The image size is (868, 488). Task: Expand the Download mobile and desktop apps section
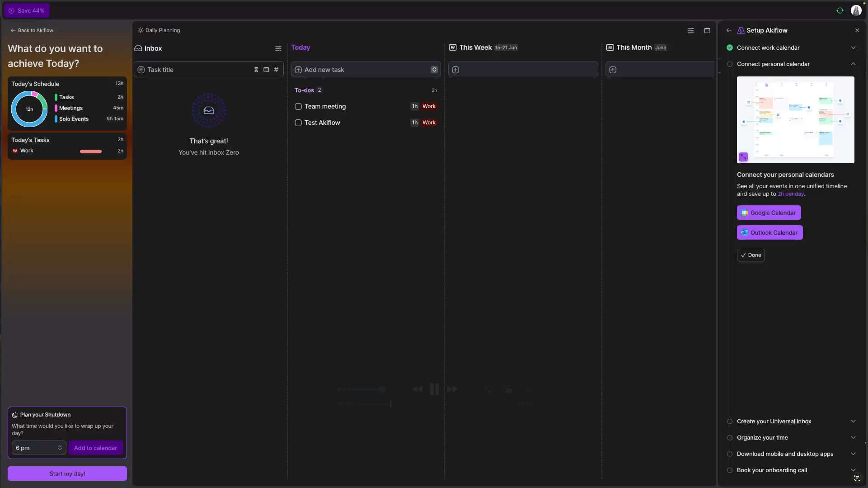point(854,454)
